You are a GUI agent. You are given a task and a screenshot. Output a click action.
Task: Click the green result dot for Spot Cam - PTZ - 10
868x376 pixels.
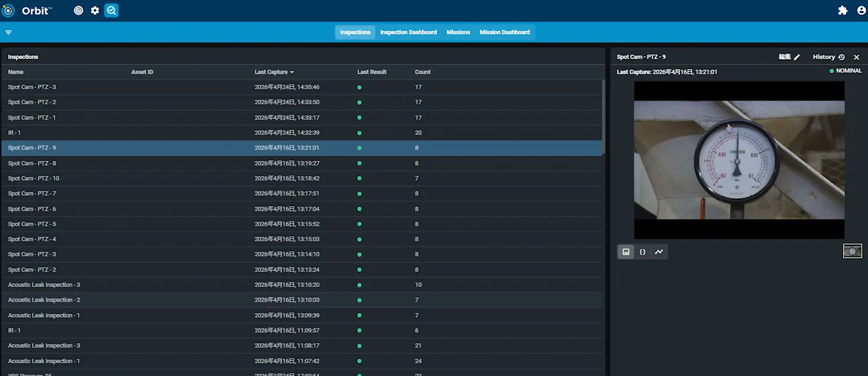[359, 178]
